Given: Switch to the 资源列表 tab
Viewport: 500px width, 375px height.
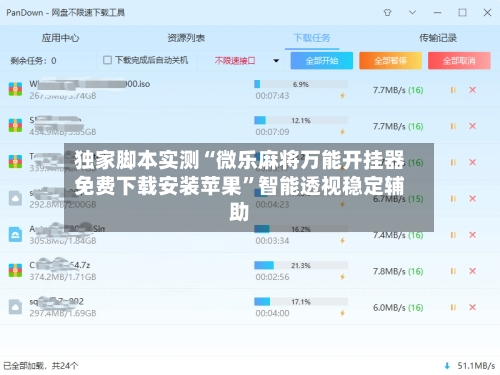Looking at the screenshot, I should (186, 38).
